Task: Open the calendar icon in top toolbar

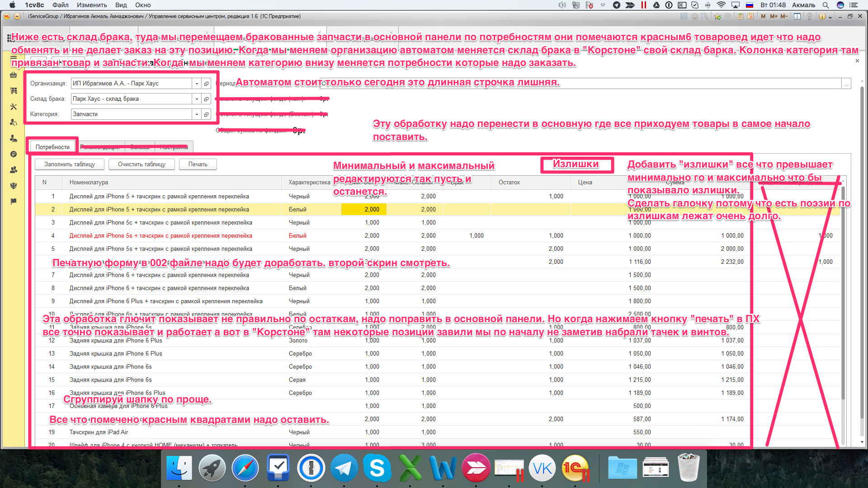Action: point(750,16)
